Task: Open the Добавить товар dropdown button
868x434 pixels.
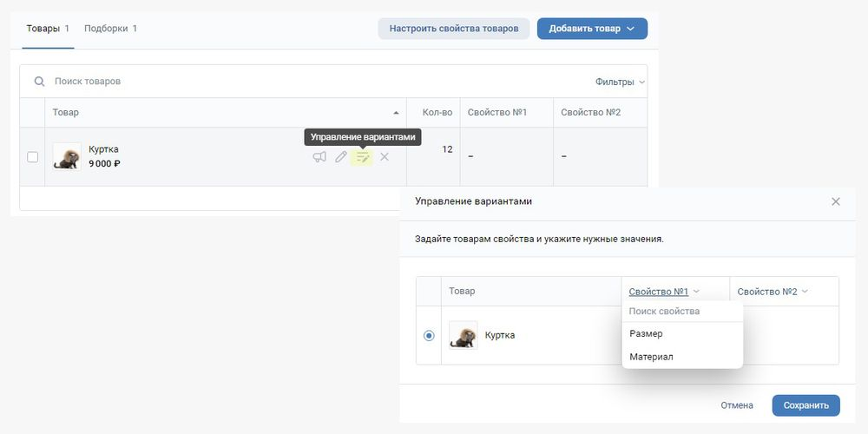Action: 592,29
